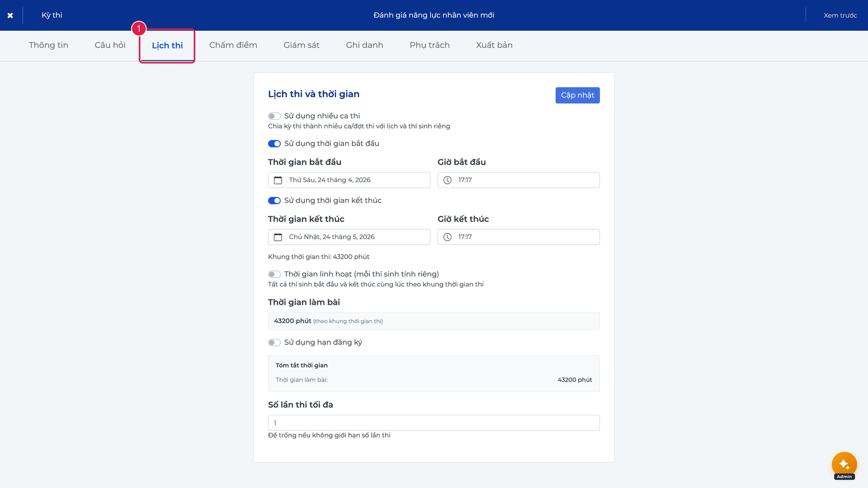Switch to the Chấm điểm tab

tap(233, 45)
